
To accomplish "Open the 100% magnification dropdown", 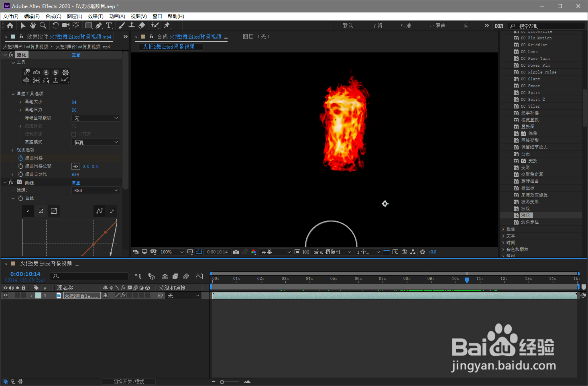I will click(171, 252).
